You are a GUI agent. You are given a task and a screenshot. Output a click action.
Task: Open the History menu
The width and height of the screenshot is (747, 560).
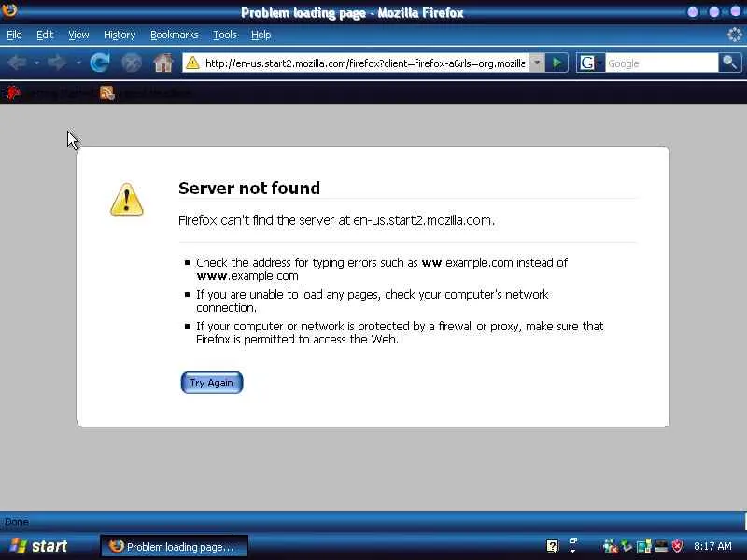(120, 35)
